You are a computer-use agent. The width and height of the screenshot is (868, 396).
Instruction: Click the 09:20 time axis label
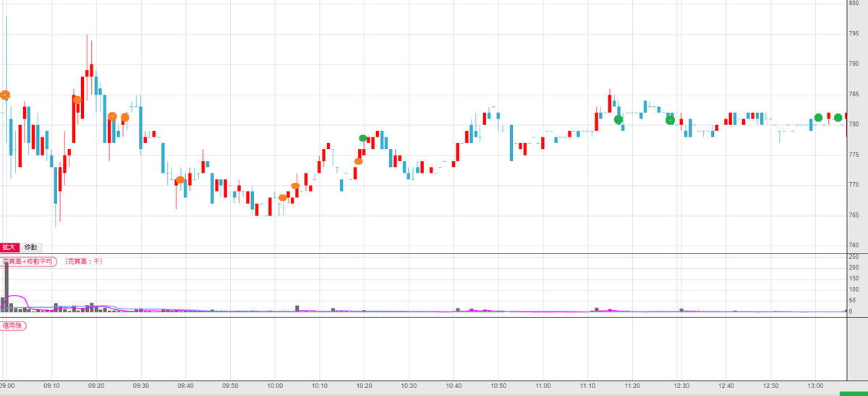pyautogui.click(x=96, y=386)
